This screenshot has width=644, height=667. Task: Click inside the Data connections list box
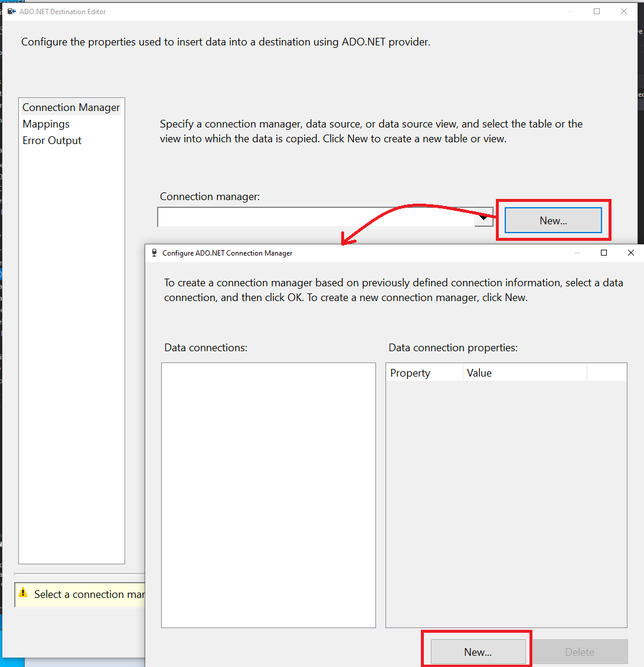click(x=269, y=495)
